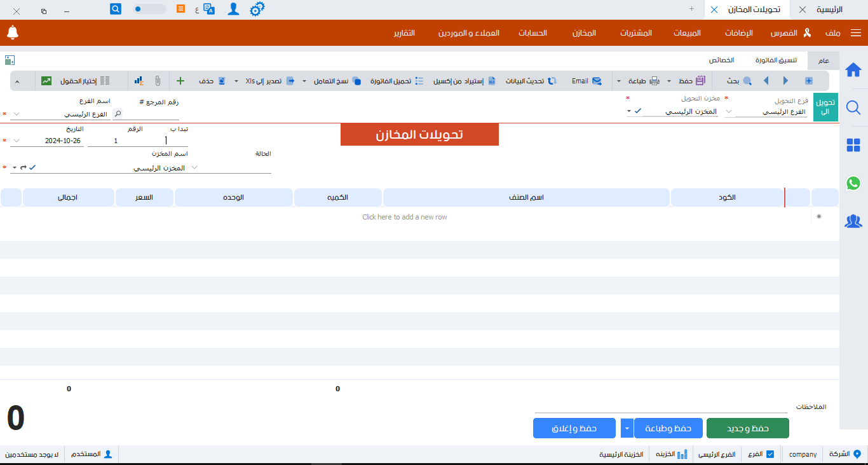This screenshot has height=465, width=868.
Task: Toggle the switch in the title bar
Action: coord(149,10)
